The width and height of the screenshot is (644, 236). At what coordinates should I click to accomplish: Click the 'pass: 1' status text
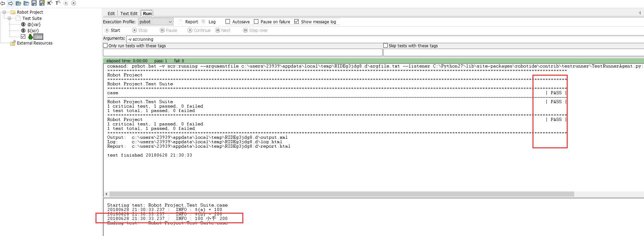click(x=161, y=61)
